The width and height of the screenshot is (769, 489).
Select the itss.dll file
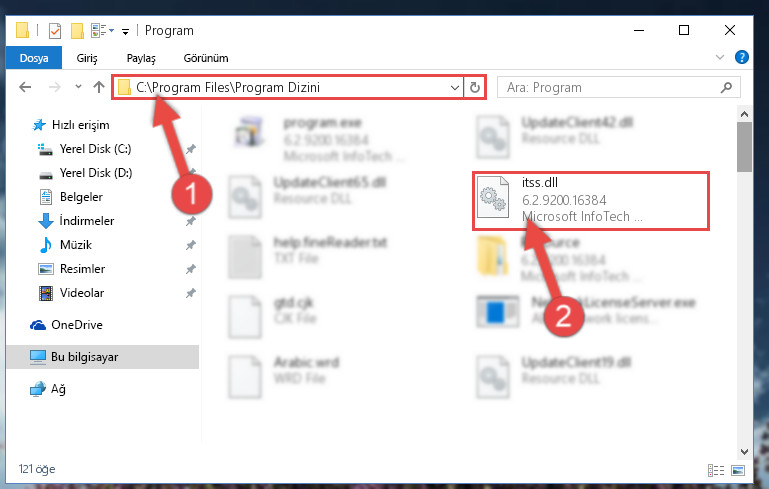pyautogui.click(x=590, y=201)
